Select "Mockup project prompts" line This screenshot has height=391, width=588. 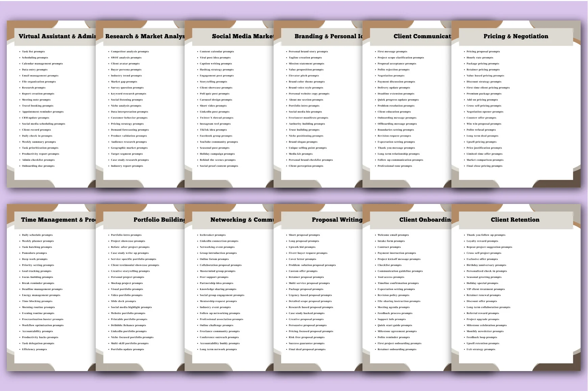click(127, 283)
